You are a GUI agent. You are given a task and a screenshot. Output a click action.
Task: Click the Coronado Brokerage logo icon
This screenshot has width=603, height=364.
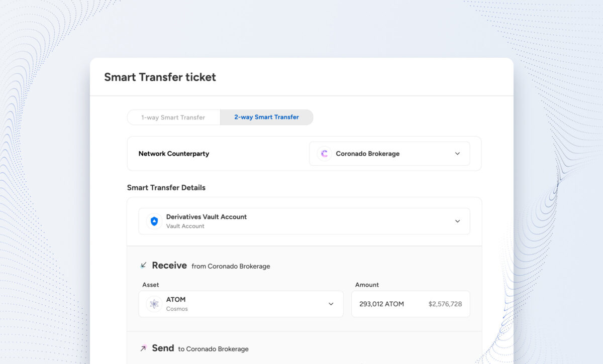point(324,154)
